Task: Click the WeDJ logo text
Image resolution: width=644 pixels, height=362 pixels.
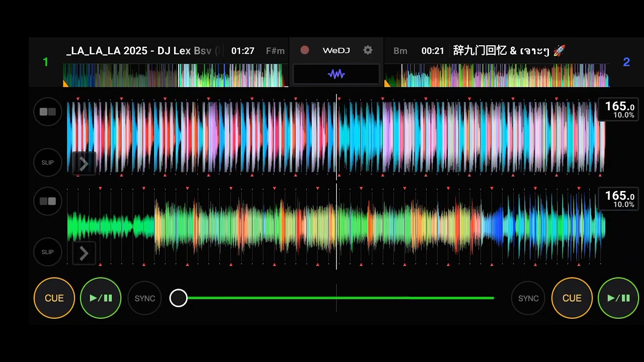Action: click(336, 50)
